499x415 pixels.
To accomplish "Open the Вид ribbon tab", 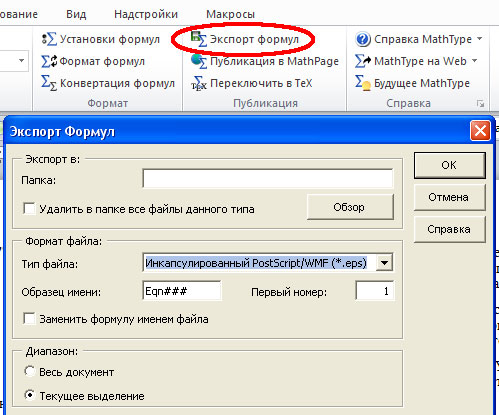I will click(76, 14).
